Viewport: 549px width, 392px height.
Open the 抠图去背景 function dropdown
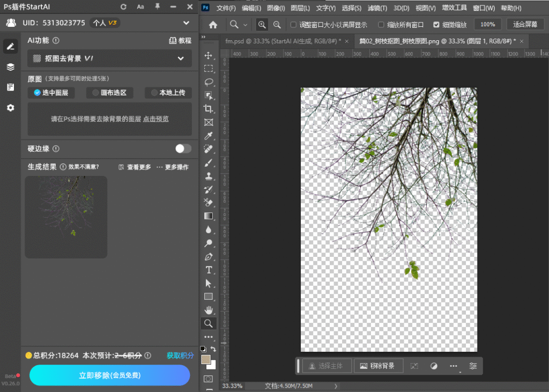tap(109, 58)
